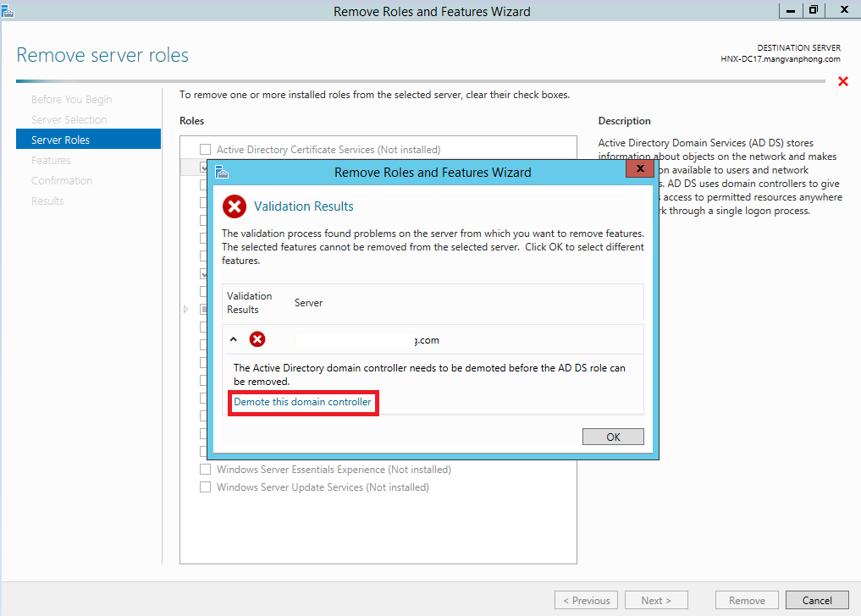
Task: Select the Confirmation step
Action: [x=63, y=180]
